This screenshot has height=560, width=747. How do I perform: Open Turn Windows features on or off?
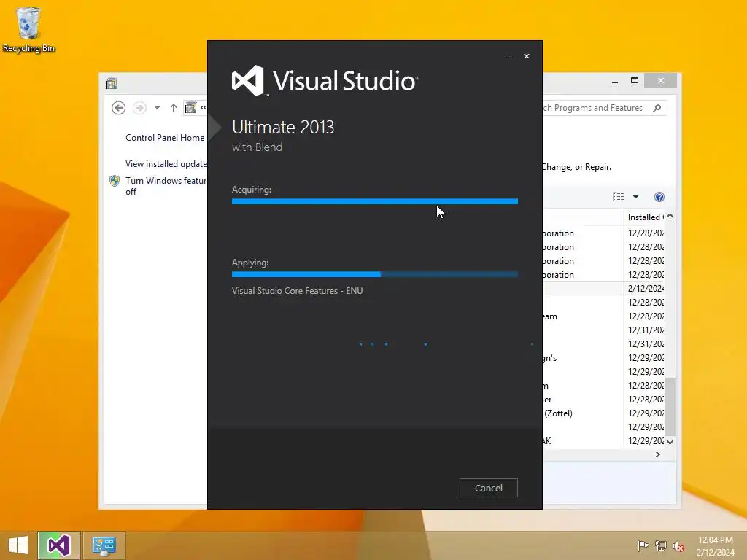pyautogui.click(x=166, y=186)
